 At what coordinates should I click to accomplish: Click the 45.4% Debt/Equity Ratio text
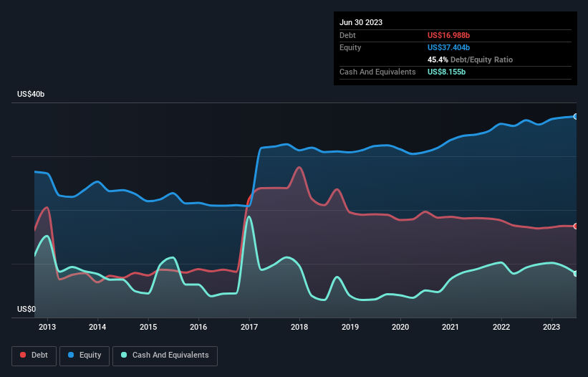[470, 60]
